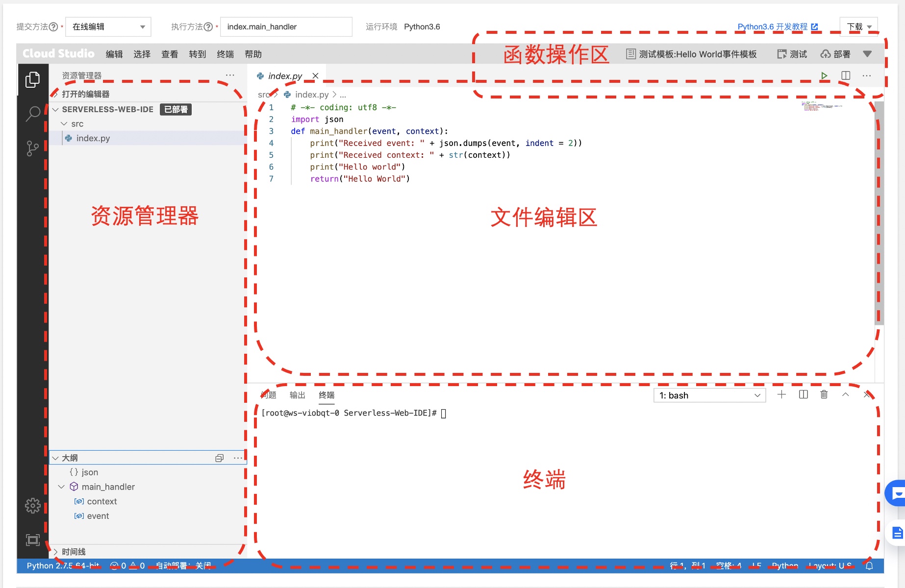Image resolution: width=905 pixels, height=588 pixels.
Task: Click the notification bell in status bar
Action: pyautogui.click(x=869, y=565)
